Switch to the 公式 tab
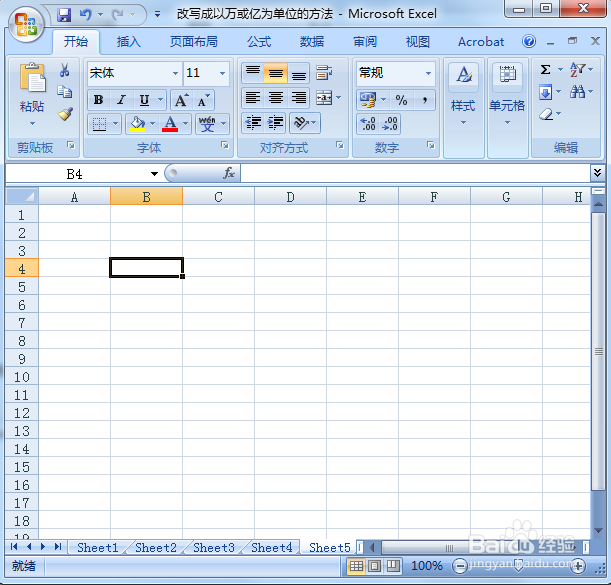Viewport: 611px width, 585px height. (259, 42)
